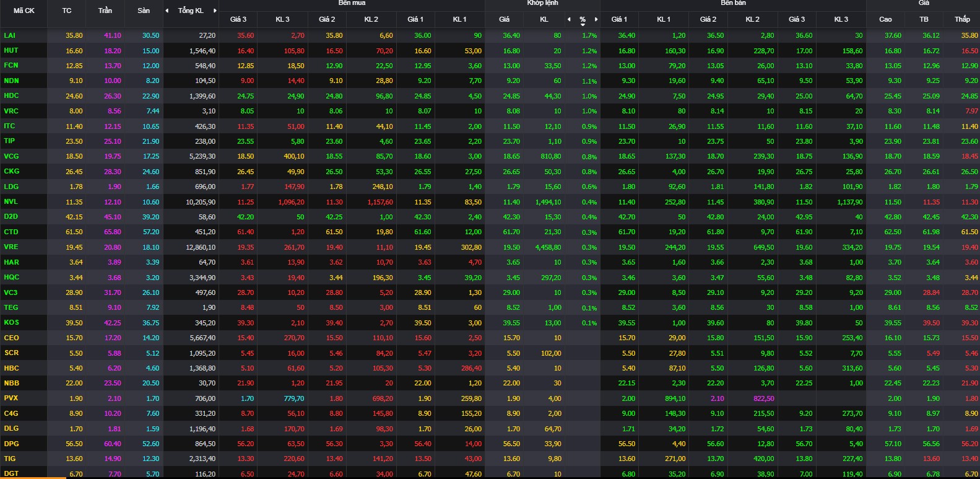This screenshot has height=479, width=980.
Task: Click the right arrow beside Tổng KL header
Action: click(215, 11)
